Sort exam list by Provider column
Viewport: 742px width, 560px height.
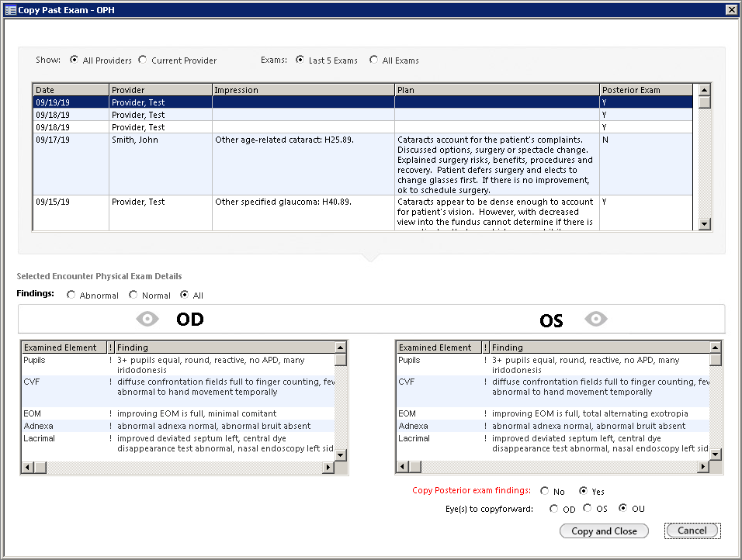coord(161,90)
